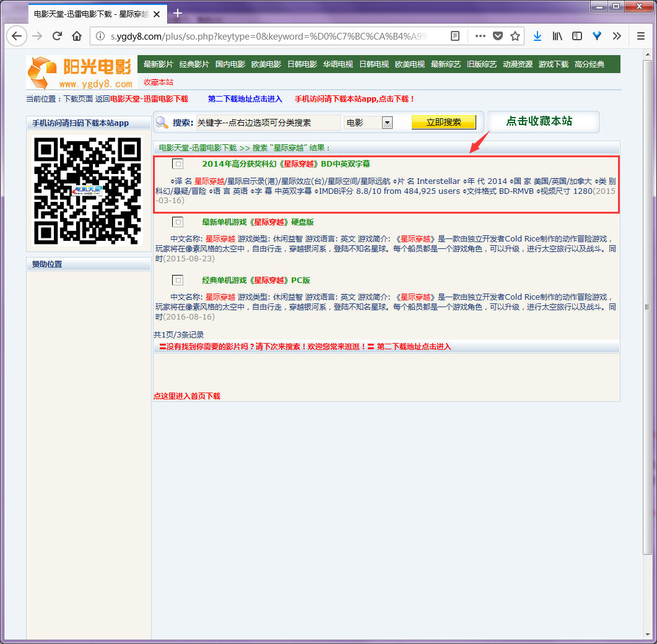Open 日韩电视 menu item
This screenshot has width=657, height=644.
pos(374,64)
